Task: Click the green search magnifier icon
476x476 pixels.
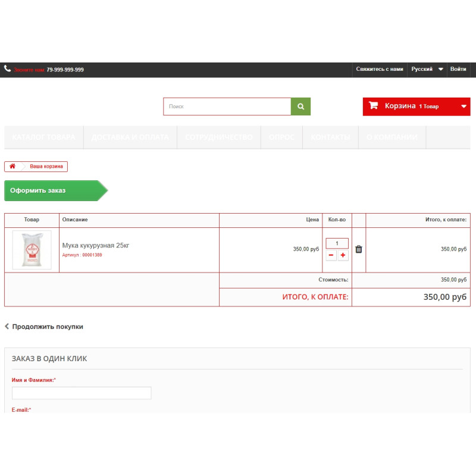Action: point(300,106)
